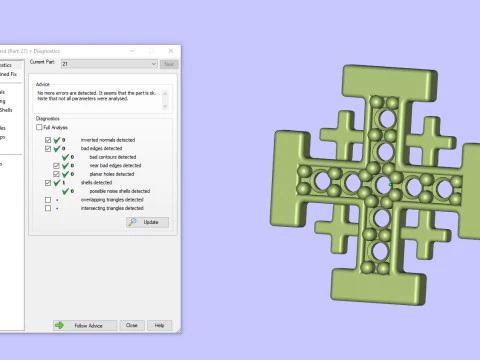Click the magnifier icon on Update button
This screenshot has width=480, height=360.
point(132,222)
